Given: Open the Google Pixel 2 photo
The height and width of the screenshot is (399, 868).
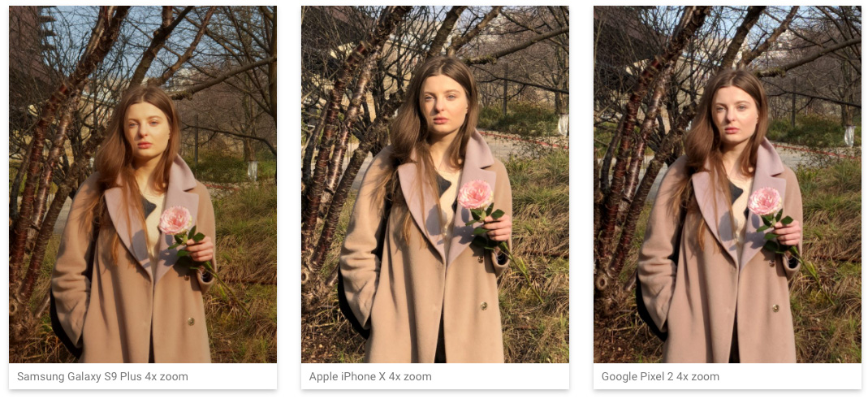Looking at the screenshot, I should [x=728, y=184].
